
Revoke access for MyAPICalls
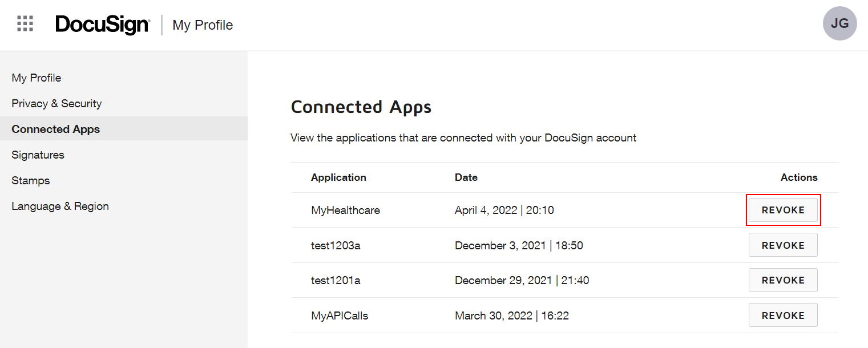pos(783,315)
